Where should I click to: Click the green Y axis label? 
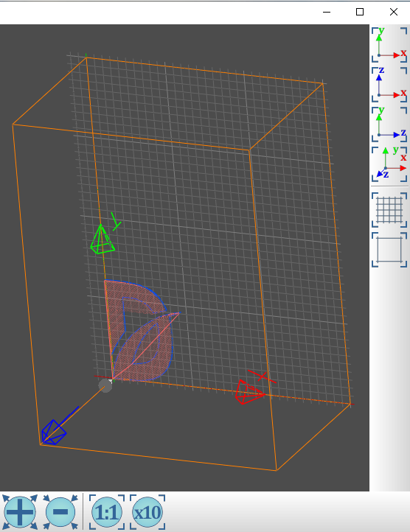tap(116, 222)
